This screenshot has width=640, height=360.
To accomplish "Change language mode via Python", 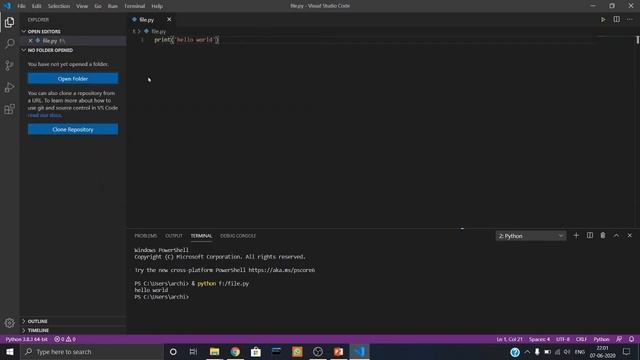I will 601,339.
